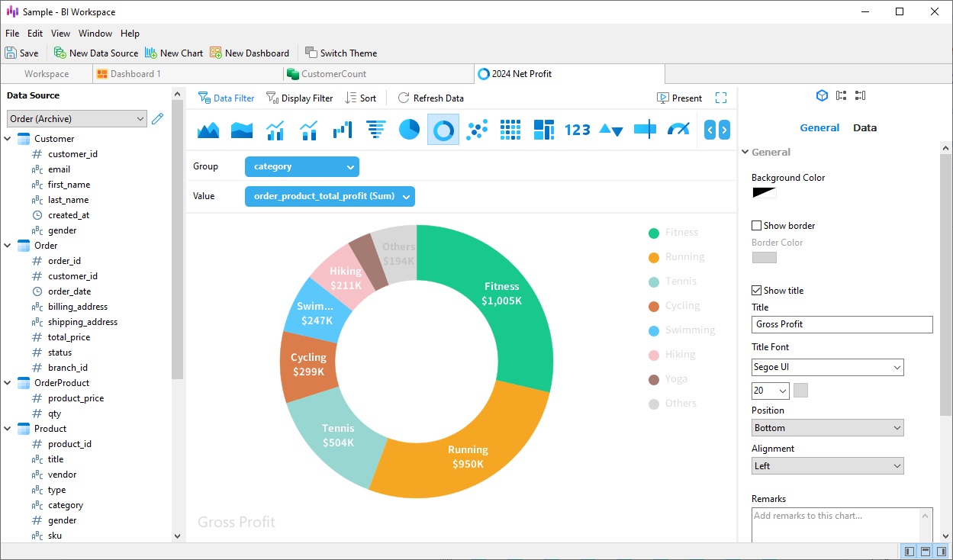Edit data source with pencil icon
953x560 pixels.
click(x=157, y=118)
